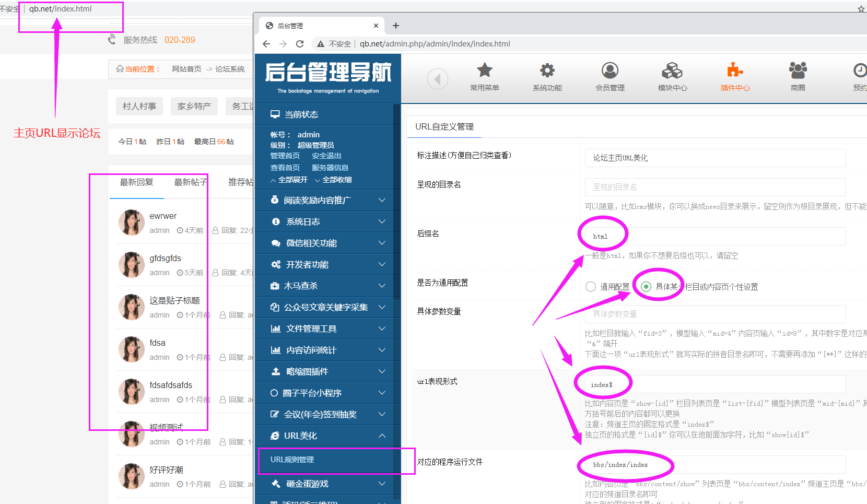Collapse the URL美化 menu section

pos(327,436)
